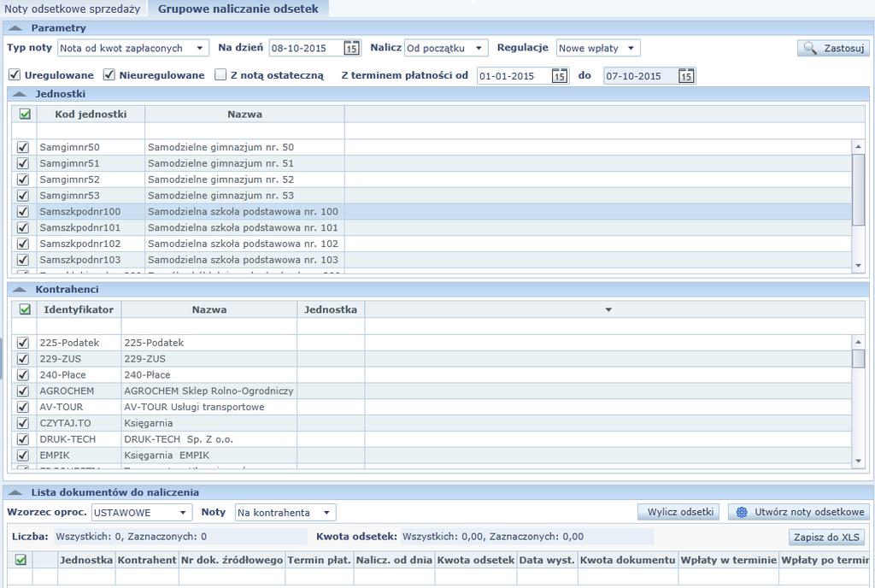Image resolution: width=875 pixels, height=588 pixels.
Task: Collapse Lista dokumentów do naliczenia section
Action: tap(15, 492)
